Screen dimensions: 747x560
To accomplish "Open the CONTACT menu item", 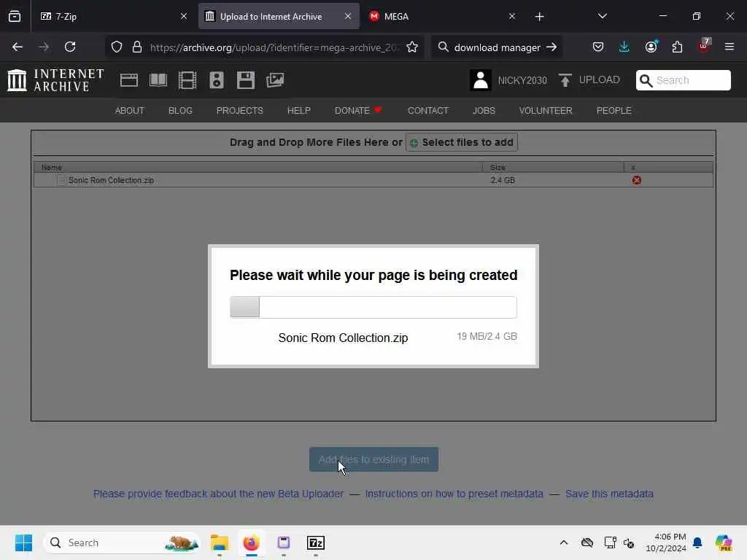I will 428,111.
